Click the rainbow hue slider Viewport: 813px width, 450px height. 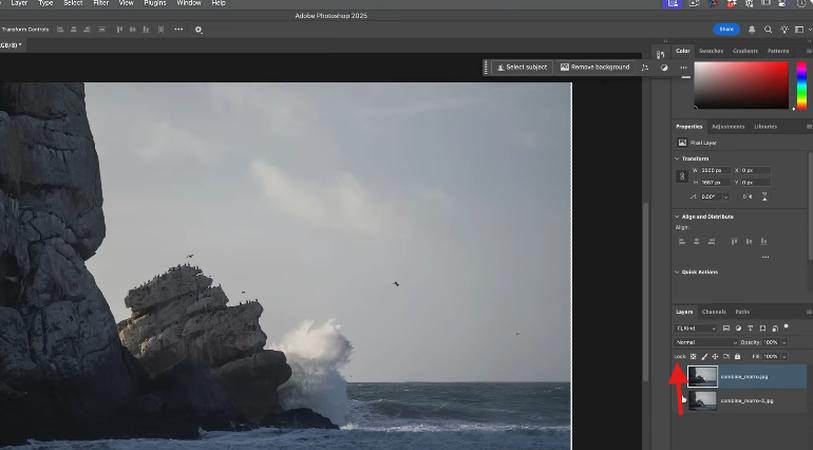(802, 85)
